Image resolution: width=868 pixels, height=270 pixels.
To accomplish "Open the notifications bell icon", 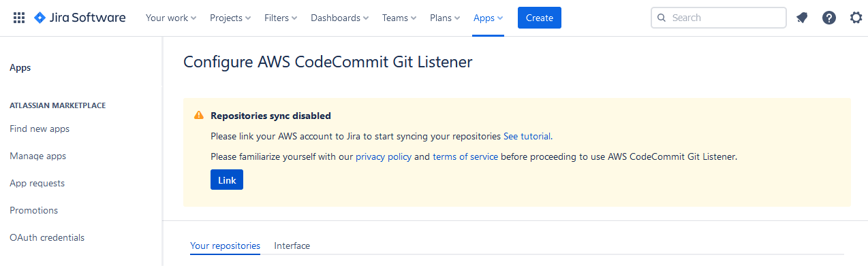I will pos(802,18).
